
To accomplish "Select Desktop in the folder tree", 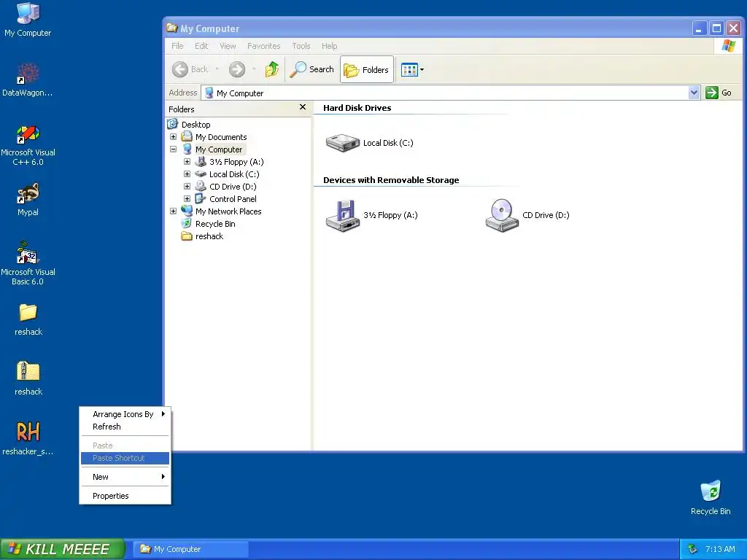I will 196,125.
